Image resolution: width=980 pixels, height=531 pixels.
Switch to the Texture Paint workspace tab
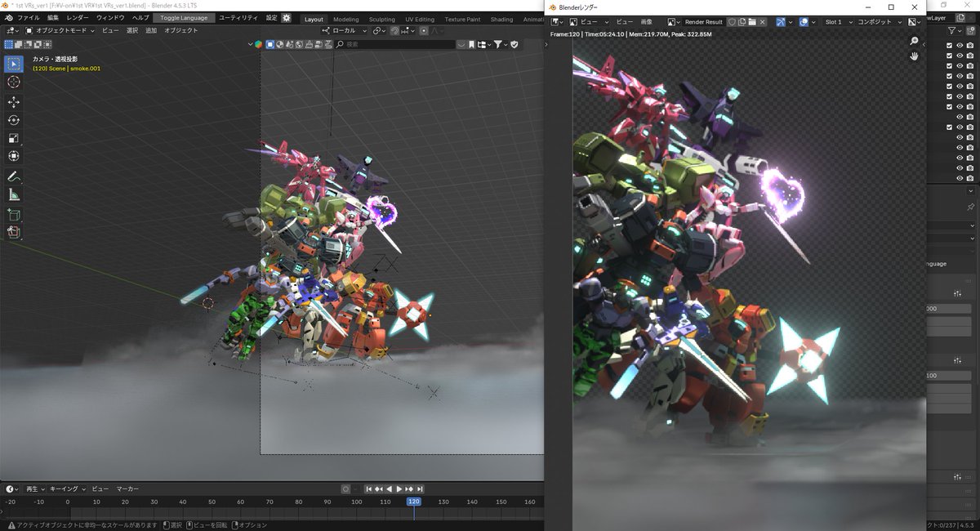[462, 19]
